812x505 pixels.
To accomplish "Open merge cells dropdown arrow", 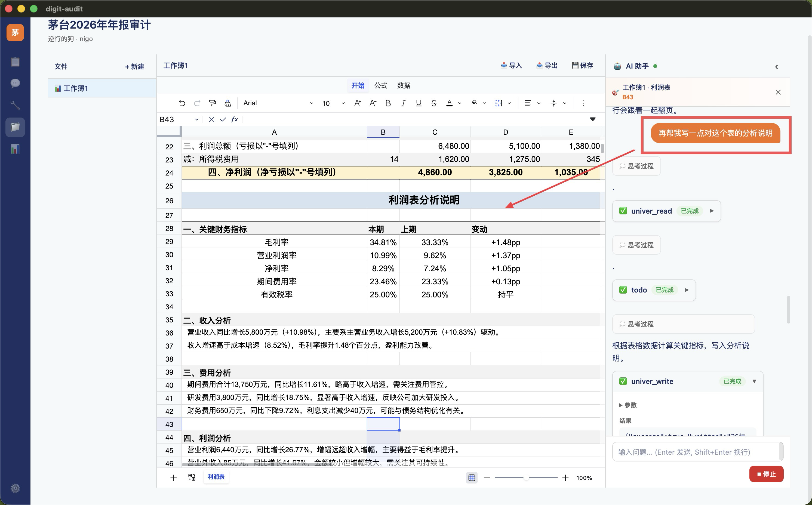I will point(509,103).
